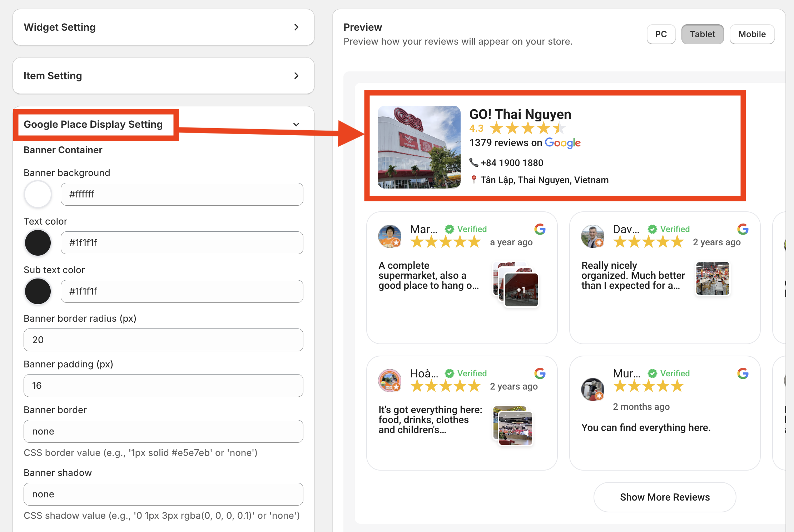Click Google G icon on Mar... review
This screenshot has width=794, height=532.
pyautogui.click(x=540, y=229)
